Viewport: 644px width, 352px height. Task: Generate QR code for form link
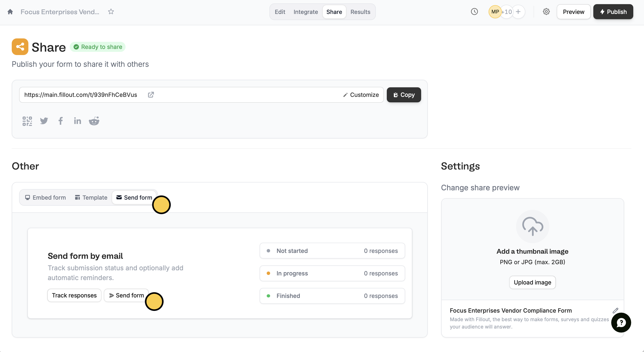(x=27, y=121)
